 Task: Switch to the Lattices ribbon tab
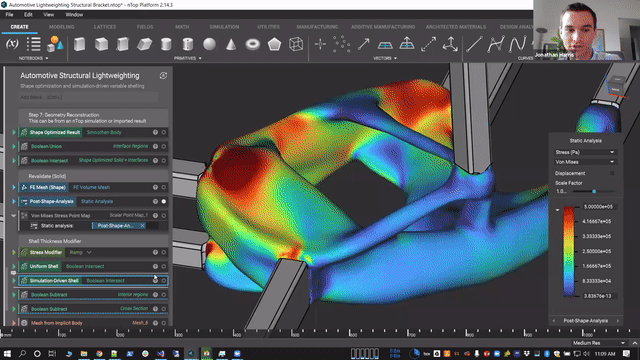pos(105,27)
